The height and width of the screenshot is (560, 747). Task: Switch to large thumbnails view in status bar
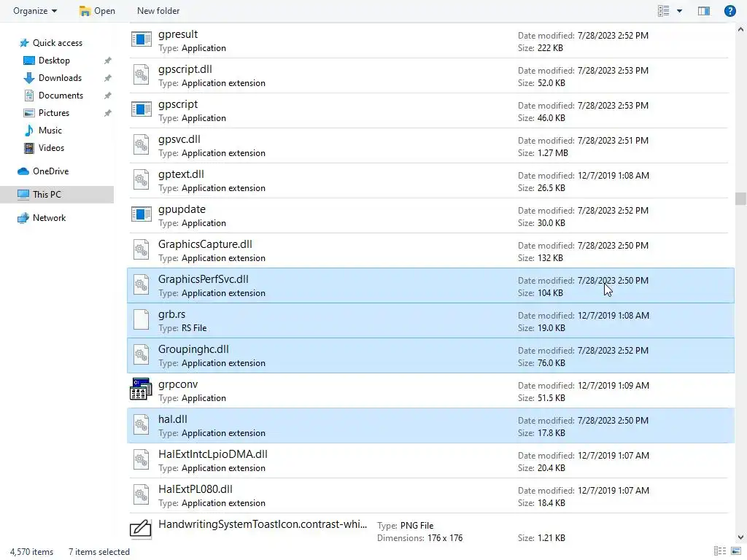pyautogui.click(x=735, y=552)
